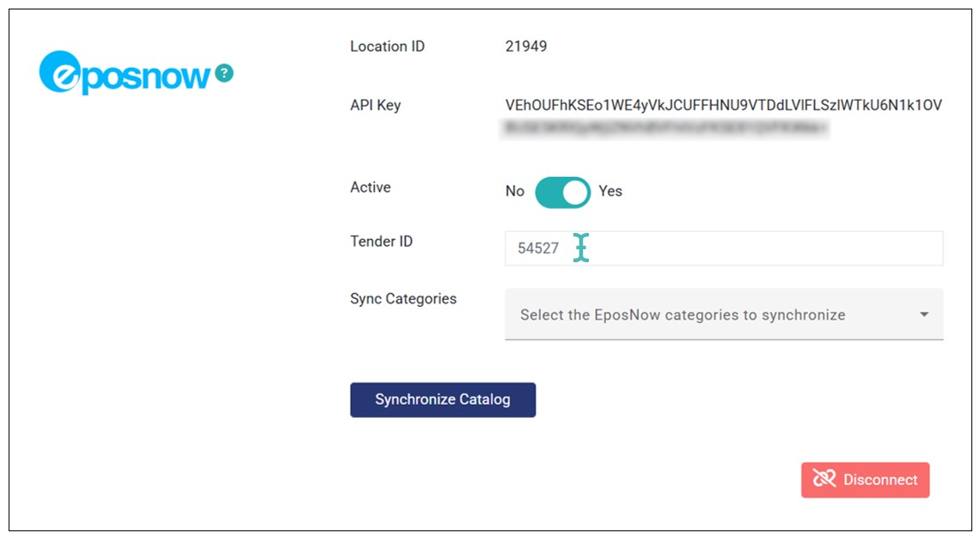Screen dimensions: 980x539
Task: Expand the Sync Categories dropdown arrow
Action: [x=924, y=315]
